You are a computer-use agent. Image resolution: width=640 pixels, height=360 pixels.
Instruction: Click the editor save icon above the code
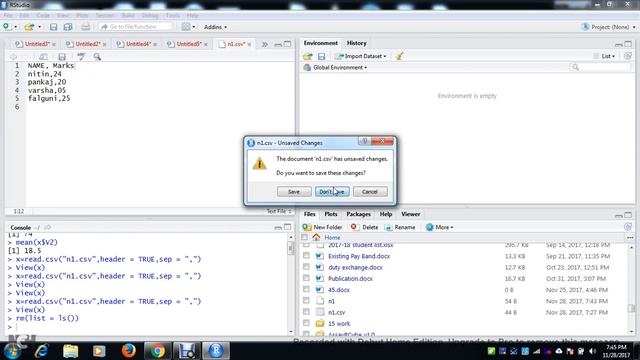pyautogui.click(x=62, y=57)
